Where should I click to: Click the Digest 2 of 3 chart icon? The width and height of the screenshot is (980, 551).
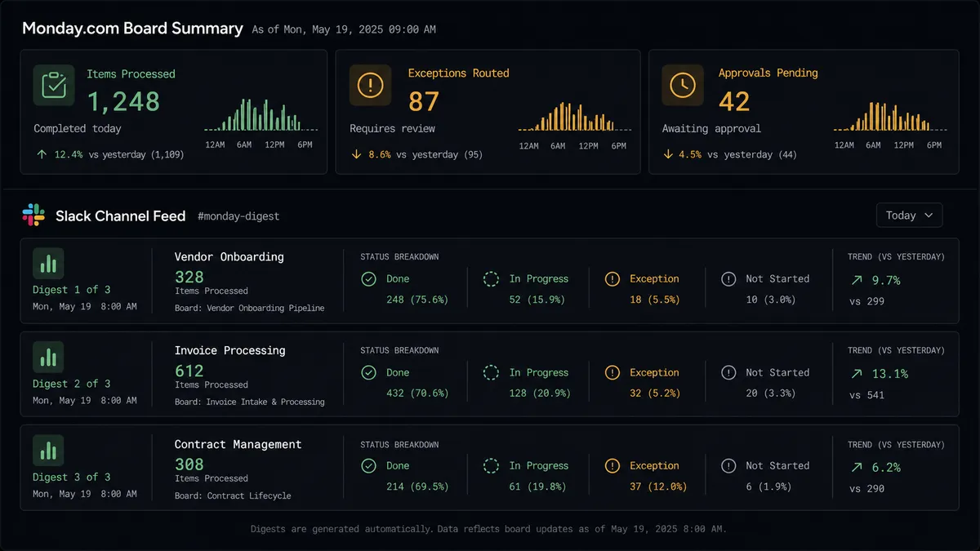point(48,358)
